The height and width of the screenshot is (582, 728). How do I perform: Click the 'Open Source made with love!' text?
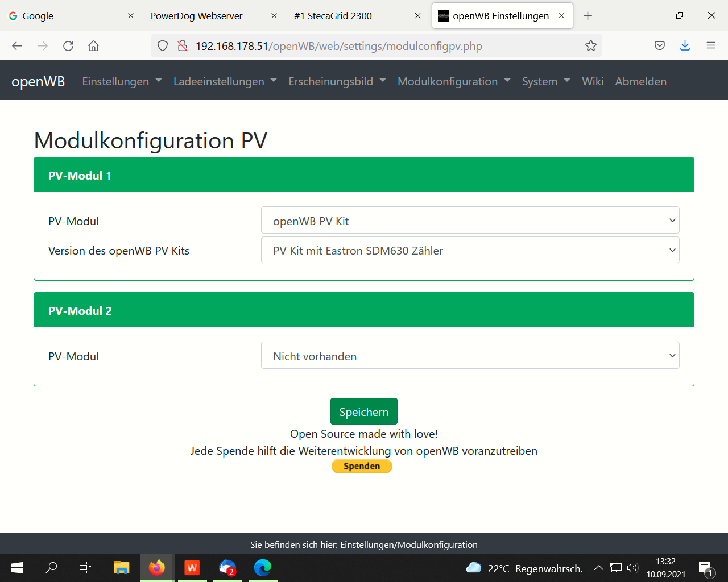pyautogui.click(x=364, y=434)
